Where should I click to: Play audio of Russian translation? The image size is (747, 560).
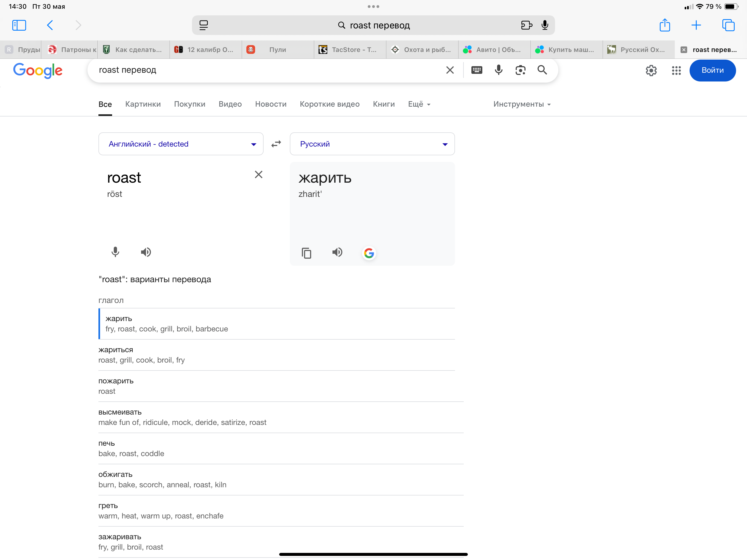pos(337,252)
